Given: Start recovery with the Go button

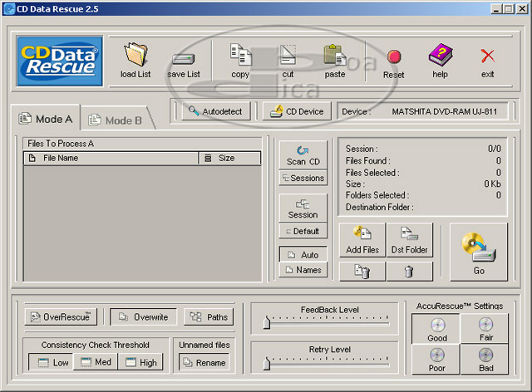Looking at the screenshot, I should point(478,251).
